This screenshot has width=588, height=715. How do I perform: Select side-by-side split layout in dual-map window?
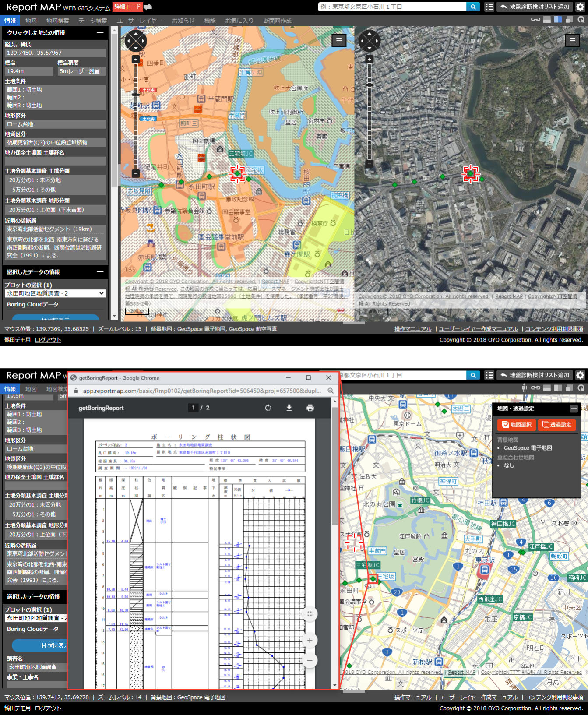(558, 19)
